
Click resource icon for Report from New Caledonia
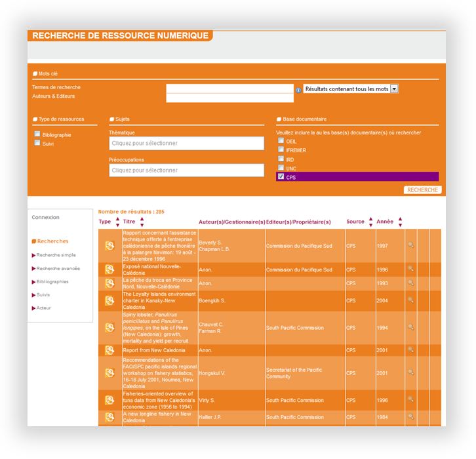click(110, 350)
